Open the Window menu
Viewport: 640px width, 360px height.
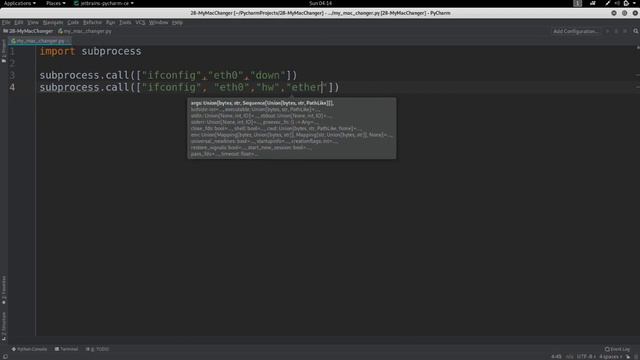point(158,22)
